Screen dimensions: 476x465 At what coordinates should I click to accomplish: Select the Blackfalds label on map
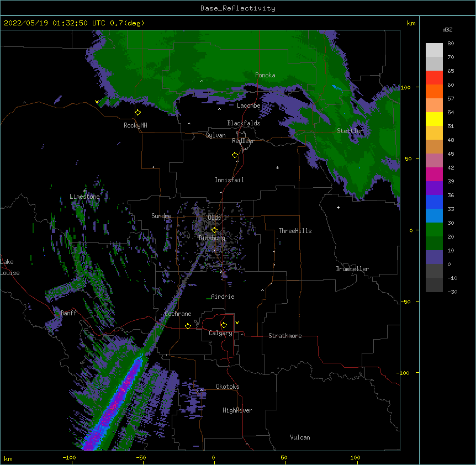[x=244, y=123]
